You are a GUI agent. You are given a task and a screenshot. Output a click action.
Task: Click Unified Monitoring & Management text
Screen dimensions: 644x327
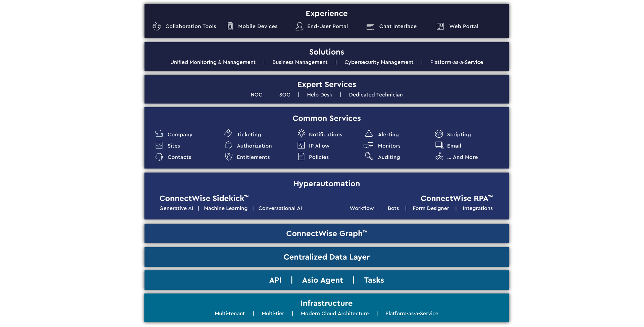pyautogui.click(x=213, y=62)
